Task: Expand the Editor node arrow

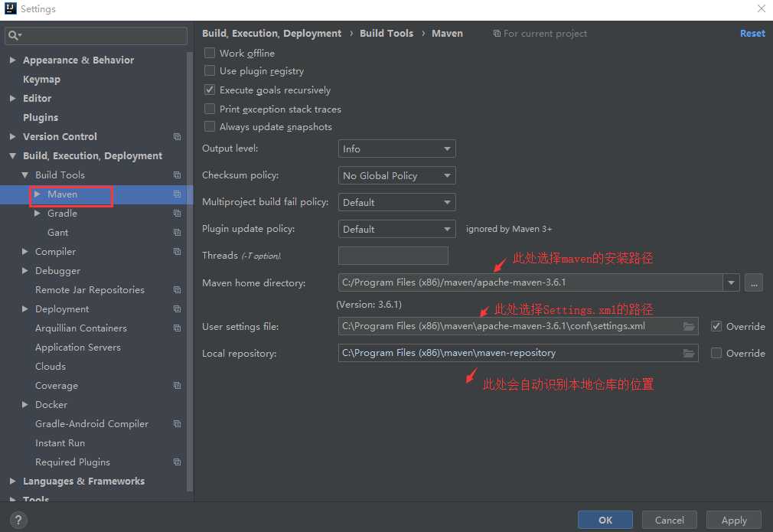Action: click(x=12, y=98)
